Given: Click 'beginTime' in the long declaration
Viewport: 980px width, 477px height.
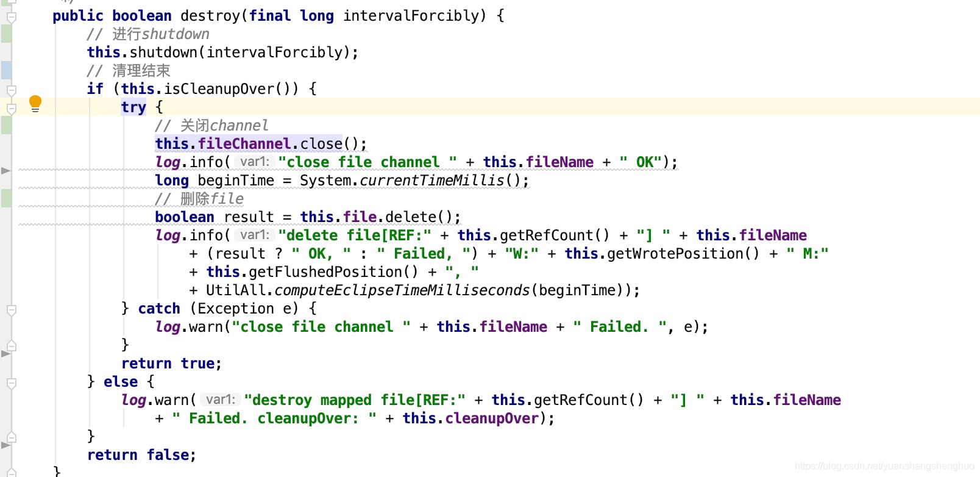Looking at the screenshot, I should (236, 181).
